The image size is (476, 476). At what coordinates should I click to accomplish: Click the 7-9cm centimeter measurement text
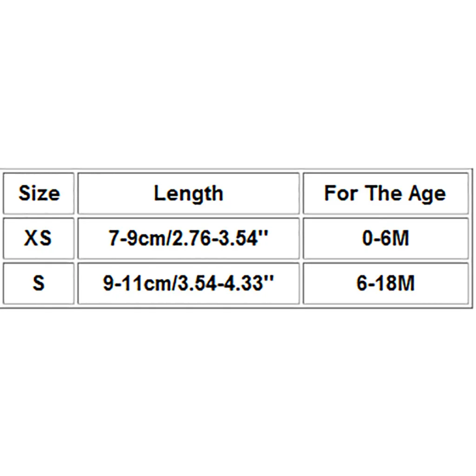138,238
